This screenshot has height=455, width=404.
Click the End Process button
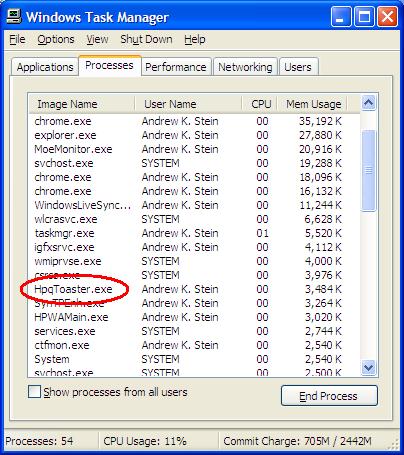click(329, 396)
